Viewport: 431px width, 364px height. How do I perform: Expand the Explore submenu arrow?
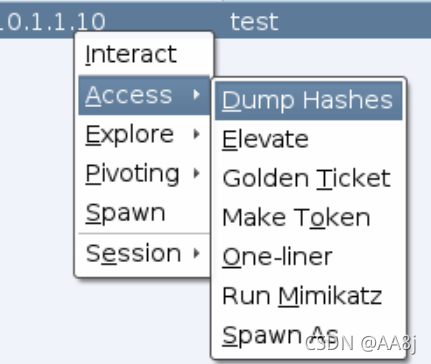pos(197,134)
